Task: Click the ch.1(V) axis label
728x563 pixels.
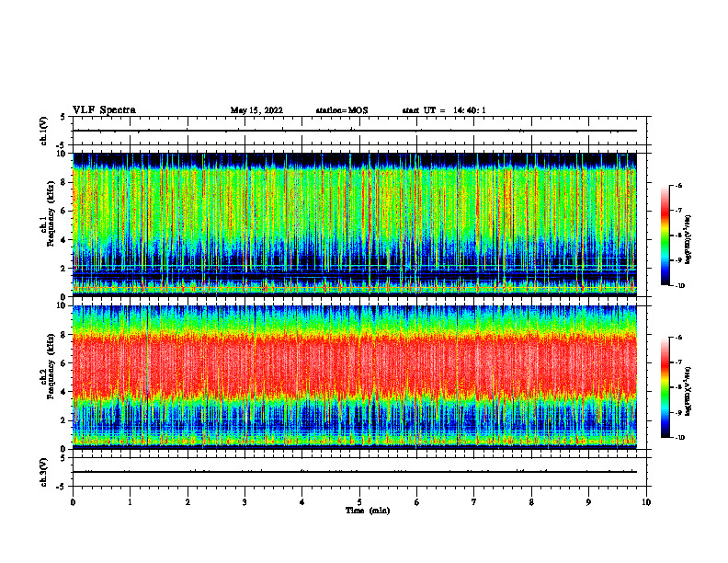Action: point(43,131)
